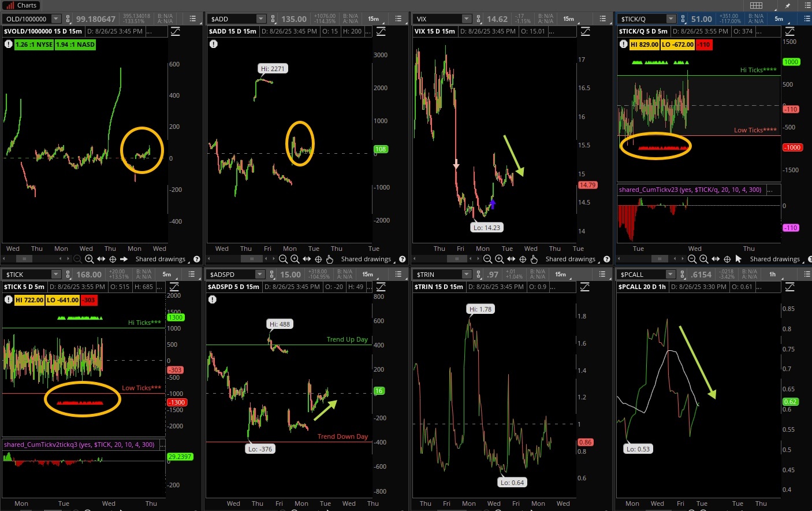The height and width of the screenshot is (511, 812).
Task: Zoom out on the $ADD chart
Action: click(x=283, y=259)
